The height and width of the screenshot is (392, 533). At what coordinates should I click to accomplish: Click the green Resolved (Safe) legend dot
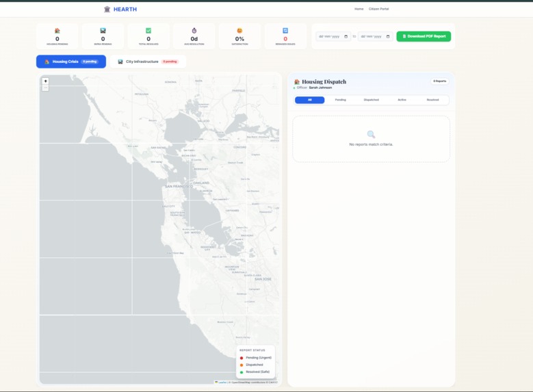242,372
